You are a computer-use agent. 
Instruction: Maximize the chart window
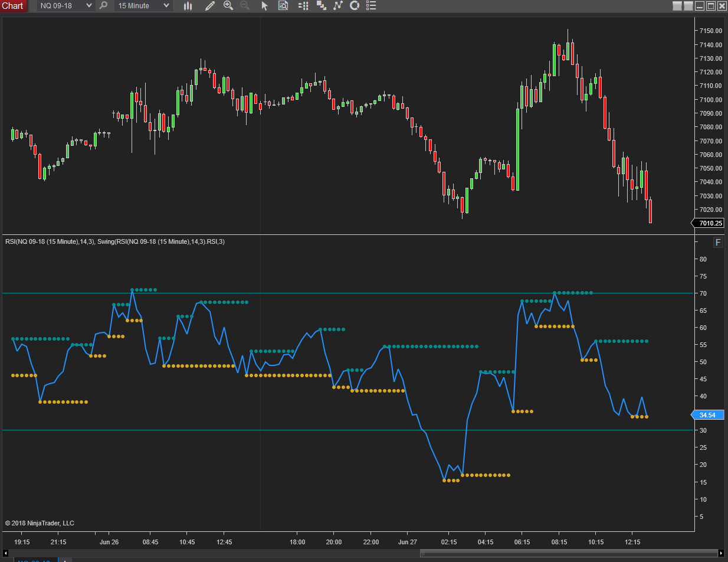pyautogui.click(x=711, y=6)
